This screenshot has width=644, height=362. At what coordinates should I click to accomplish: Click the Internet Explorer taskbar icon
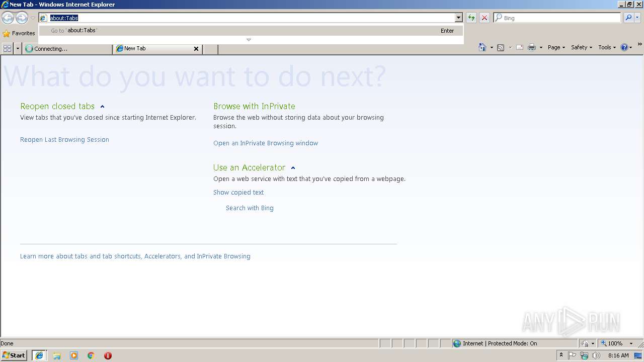click(39, 355)
